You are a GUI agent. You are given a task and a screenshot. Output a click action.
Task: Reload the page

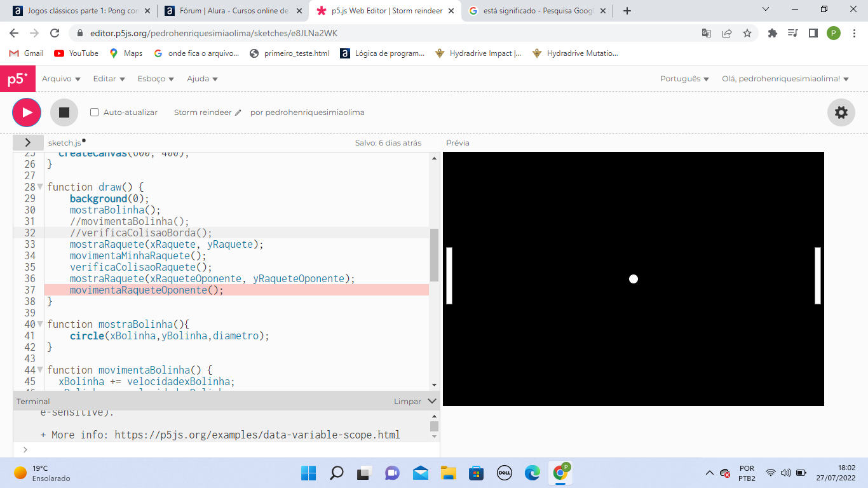(55, 33)
